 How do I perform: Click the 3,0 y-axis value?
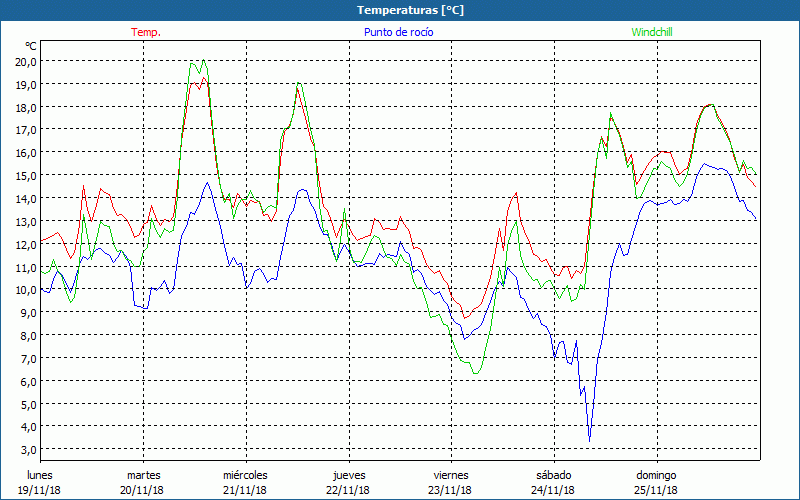29,450
